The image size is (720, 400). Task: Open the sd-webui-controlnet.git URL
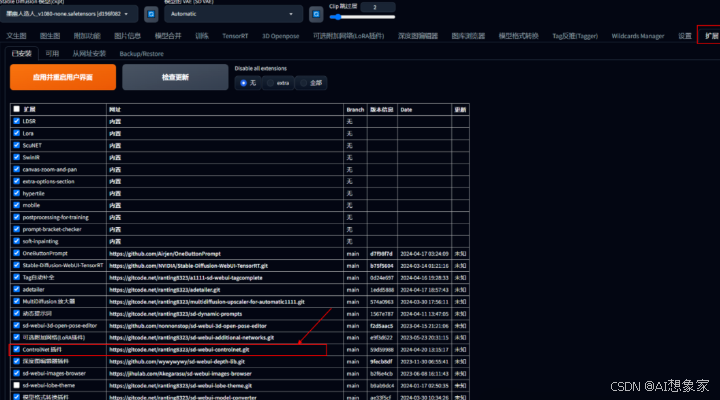pyautogui.click(x=179, y=349)
